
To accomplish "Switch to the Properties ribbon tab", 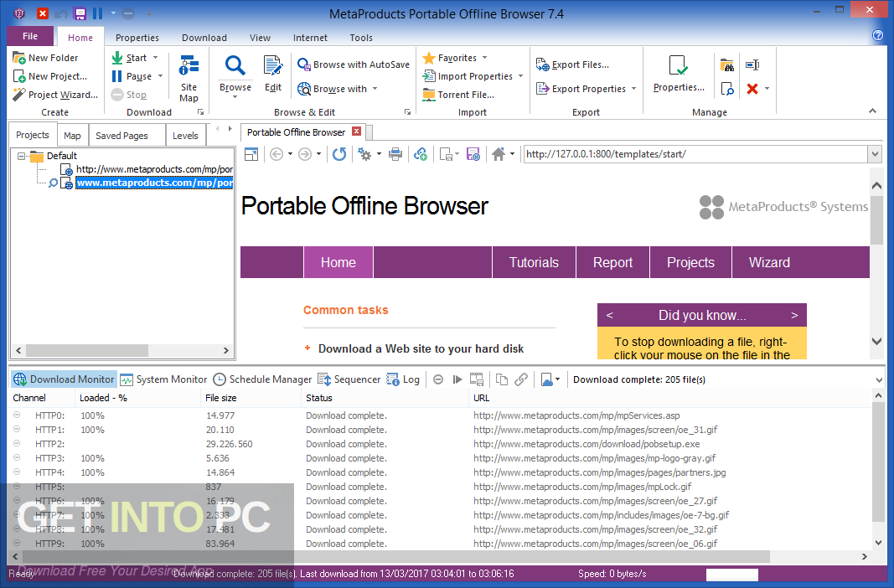I will click(x=137, y=38).
